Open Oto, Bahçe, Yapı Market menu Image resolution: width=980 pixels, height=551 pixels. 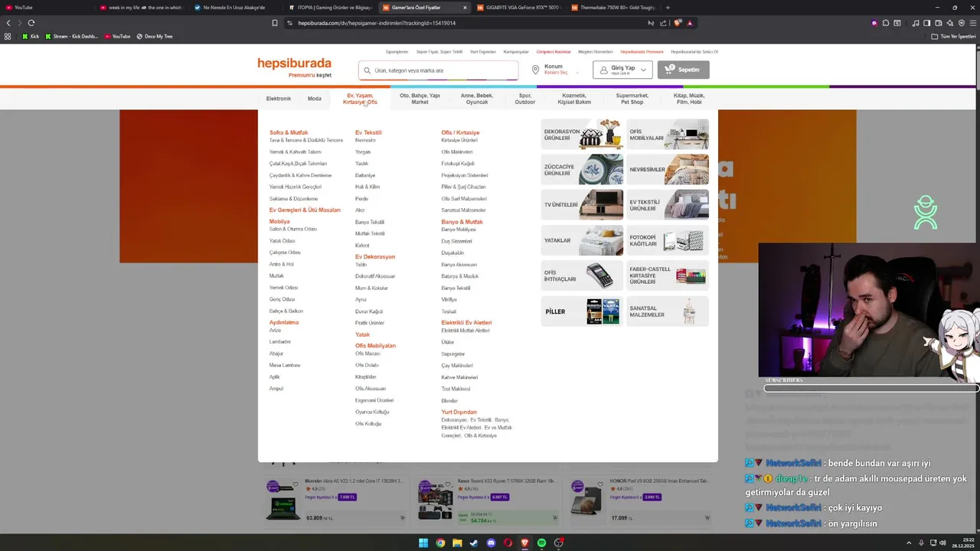[420, 99]
